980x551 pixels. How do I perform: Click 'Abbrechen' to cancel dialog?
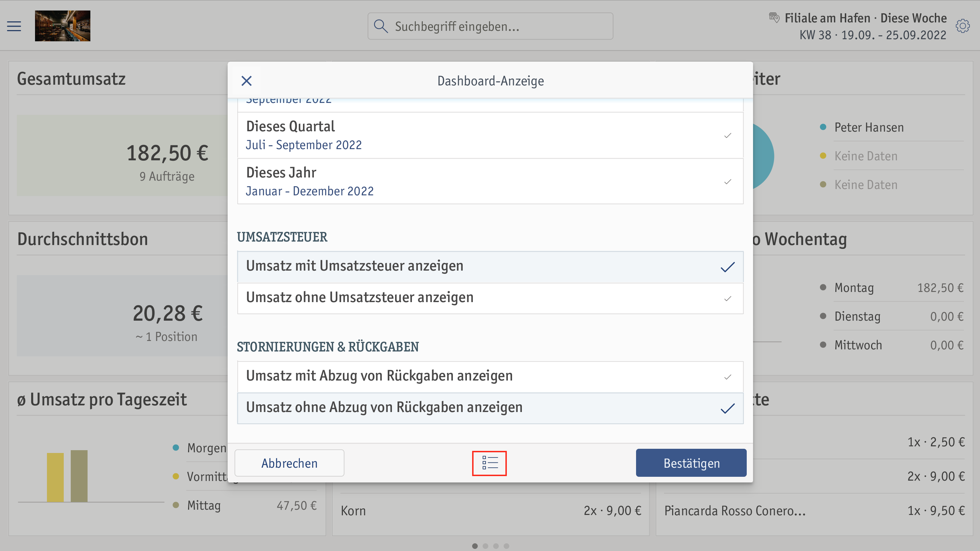[x=289, y=463]
